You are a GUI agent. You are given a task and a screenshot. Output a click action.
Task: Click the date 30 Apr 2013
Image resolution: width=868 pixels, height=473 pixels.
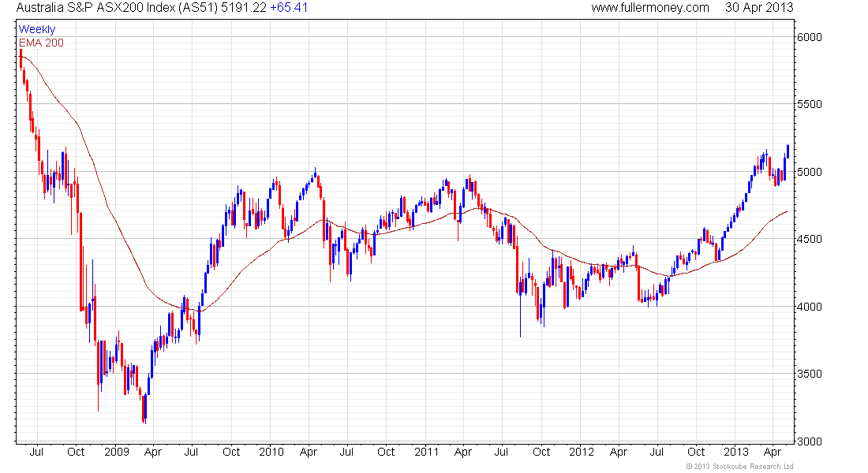[x=759, y=8]
